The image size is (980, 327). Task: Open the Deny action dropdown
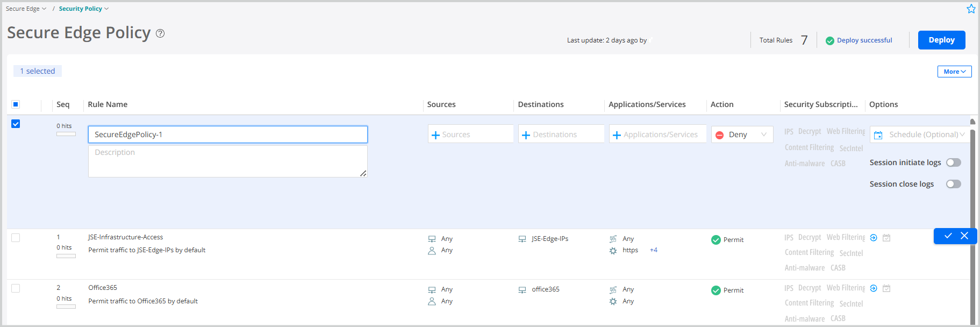742,134
